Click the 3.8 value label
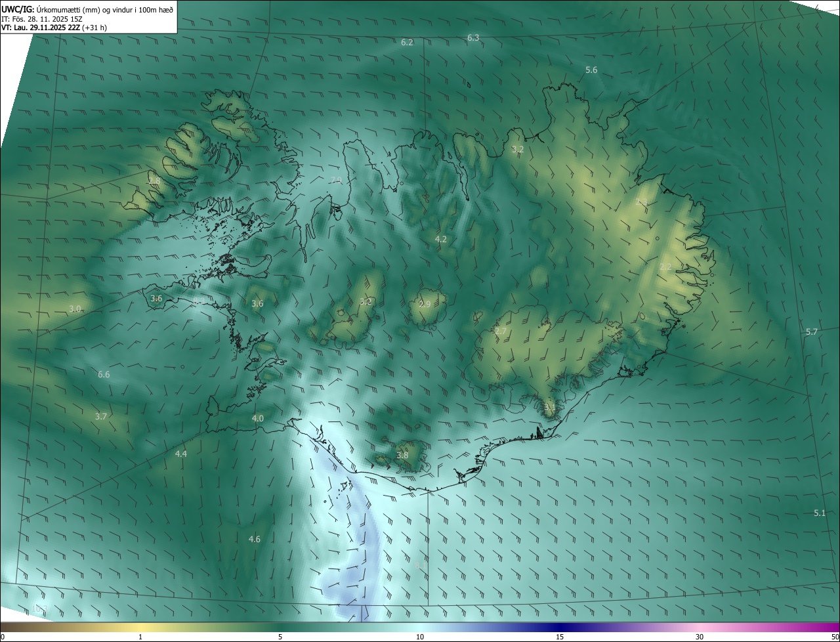Viewport: 840px width, 642px height. [x=402, y=456]
